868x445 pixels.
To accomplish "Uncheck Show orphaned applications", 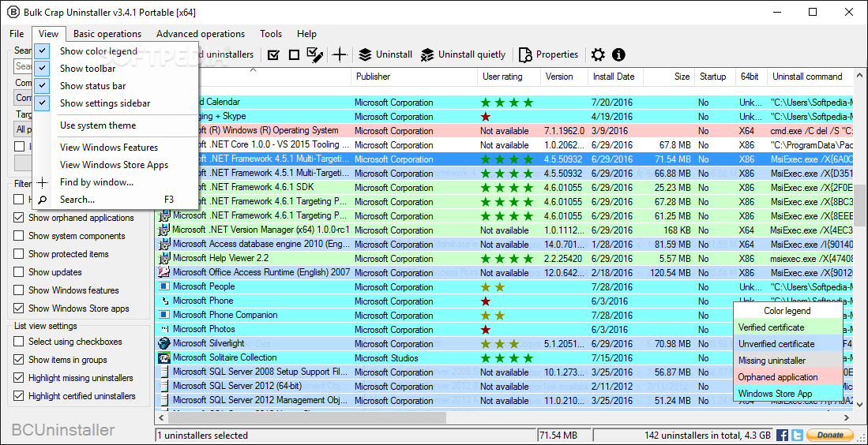I will [19, 218].
